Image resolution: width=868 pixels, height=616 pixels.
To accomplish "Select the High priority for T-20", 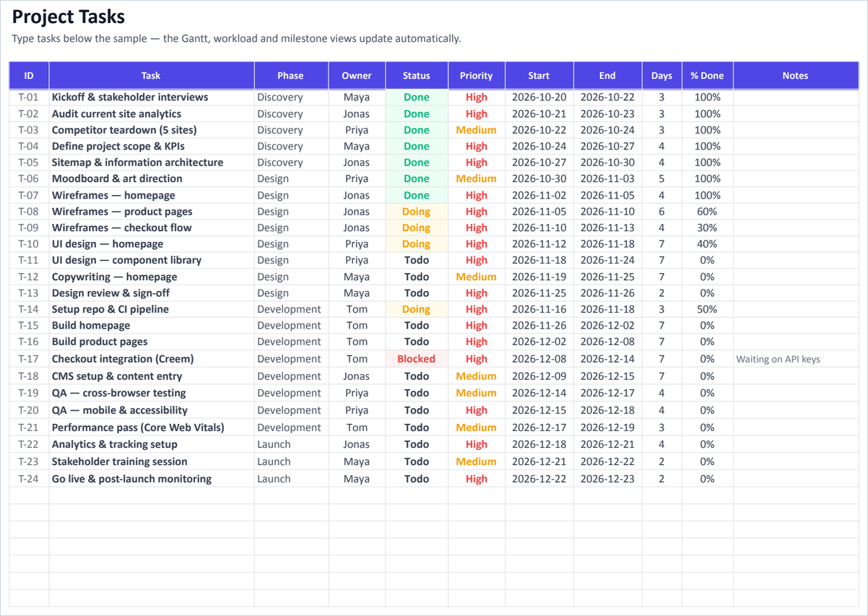I will 476,410.
